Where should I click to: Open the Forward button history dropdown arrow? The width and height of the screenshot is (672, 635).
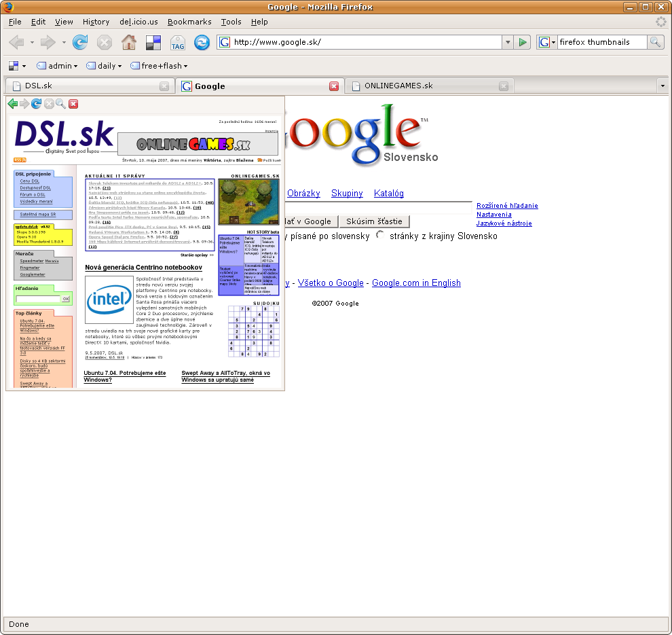pyautogui.click(x=64, y=43)
